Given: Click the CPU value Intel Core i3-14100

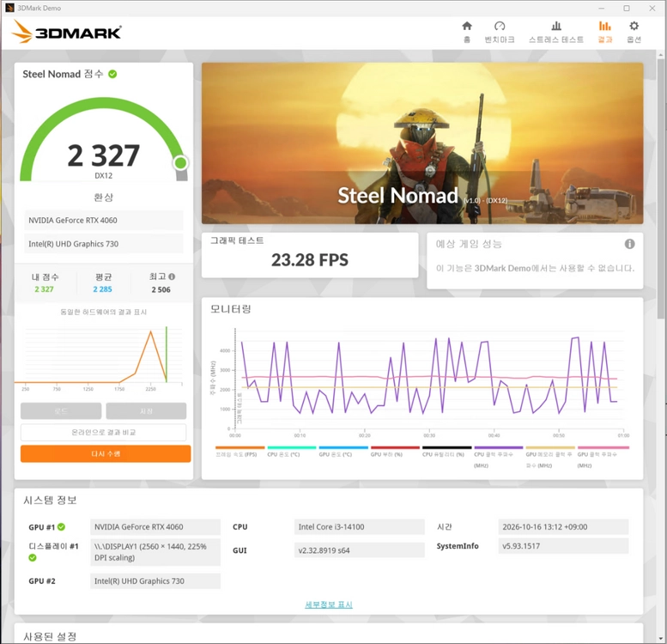Looking at the screenshot, I should [x=359, y=526].
